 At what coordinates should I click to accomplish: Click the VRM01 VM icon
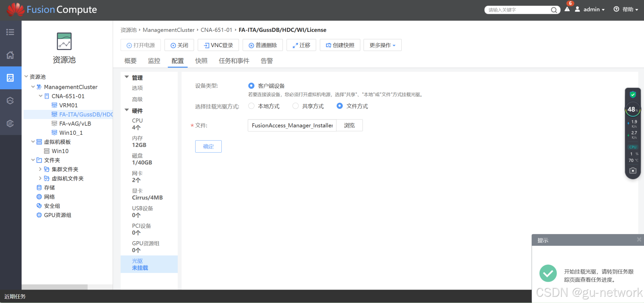(x=54, y=105)
